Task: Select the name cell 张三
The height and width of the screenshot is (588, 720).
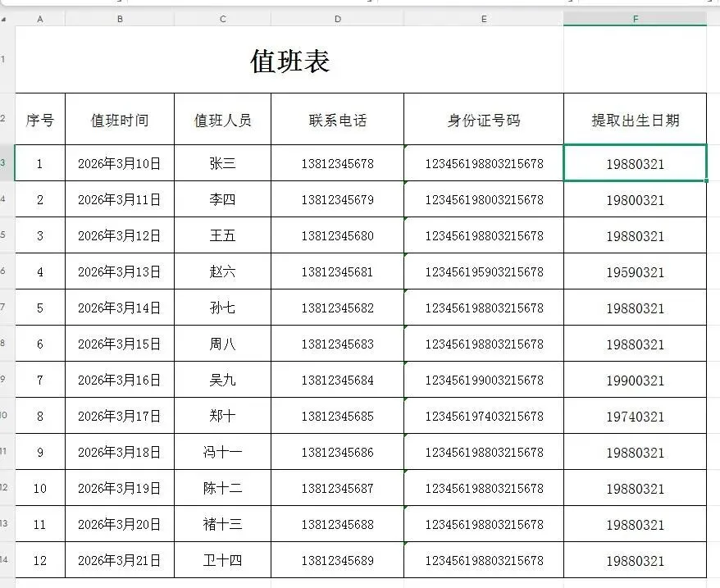Action: [223, 163]
